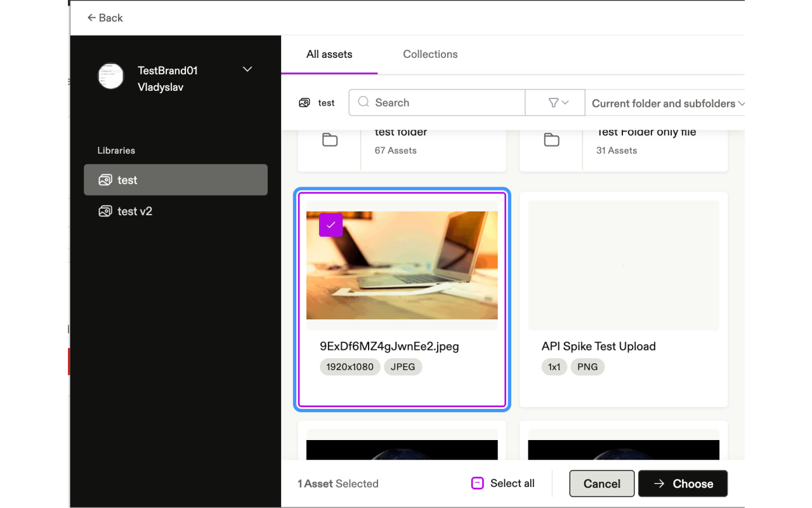Switch to the Collections tab
Screen dimensions: 812x508
point(430,55)
